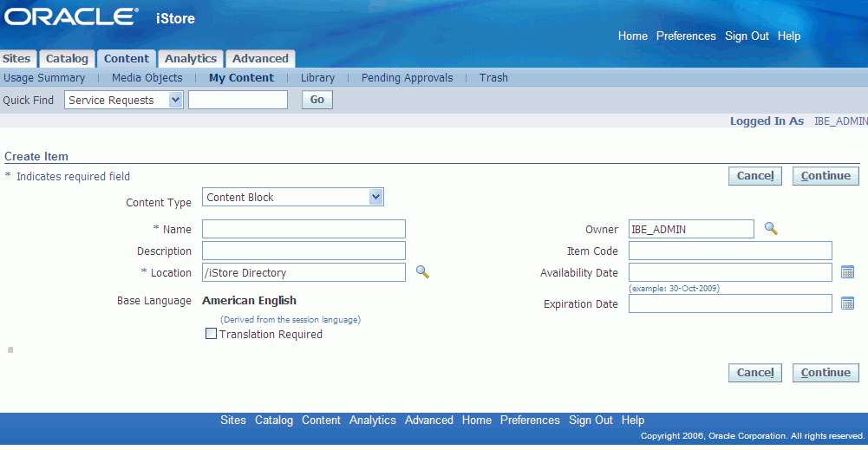Click the Location search magnifier icon
The height and width of the screenshot is (450, 868).
pyautogui.click(x=422, y=272)
